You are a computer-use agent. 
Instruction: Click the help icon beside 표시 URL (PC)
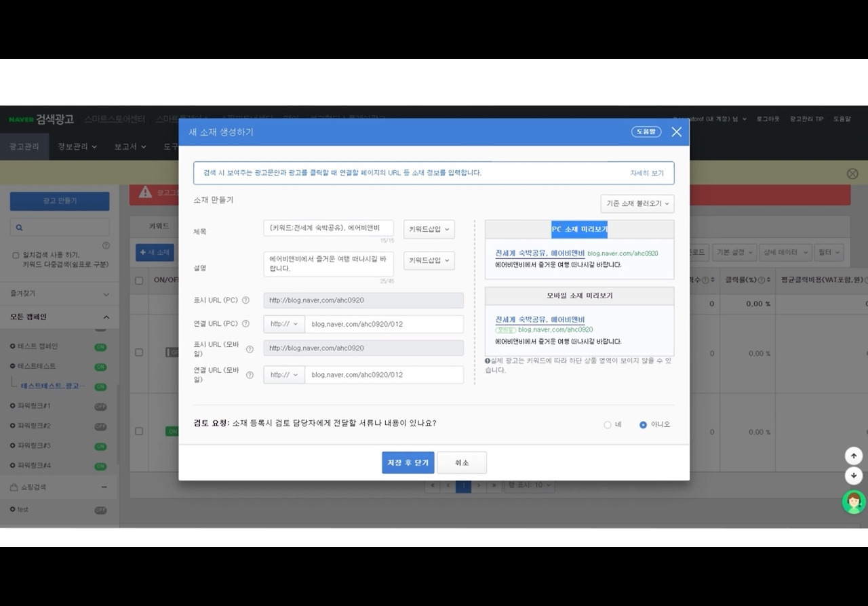pos(245,300)
